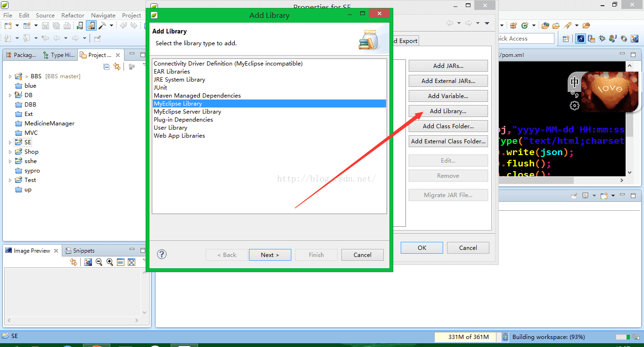Click the garbage collector trash icon

click(x=505, y=337)
